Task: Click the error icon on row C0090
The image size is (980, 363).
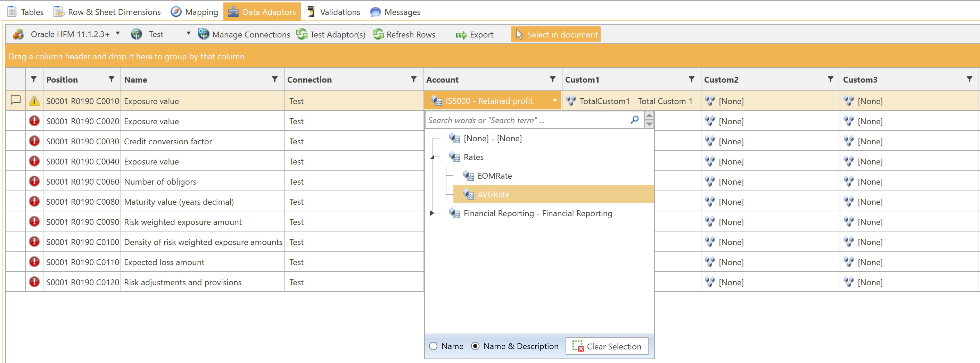Action: pyautogui.click(x=34, y=222)
